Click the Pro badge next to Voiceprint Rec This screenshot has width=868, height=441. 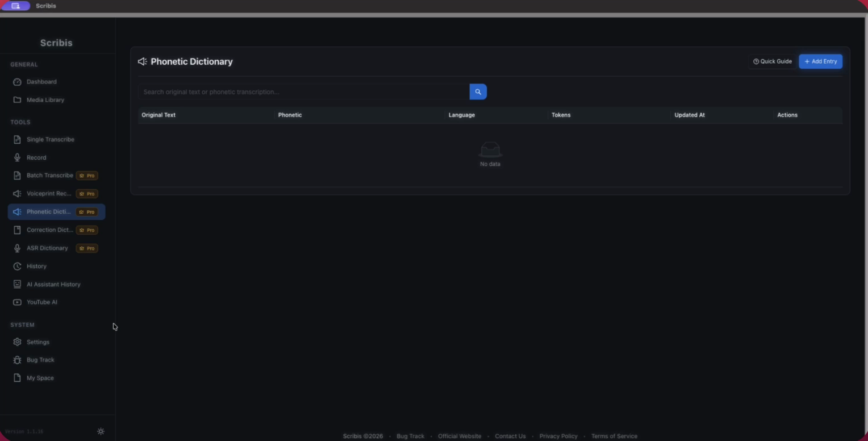pos(87,194)
